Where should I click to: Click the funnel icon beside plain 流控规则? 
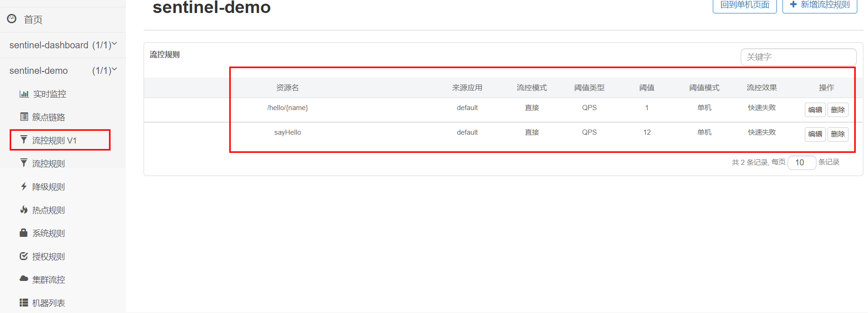[x=24, y=163]
